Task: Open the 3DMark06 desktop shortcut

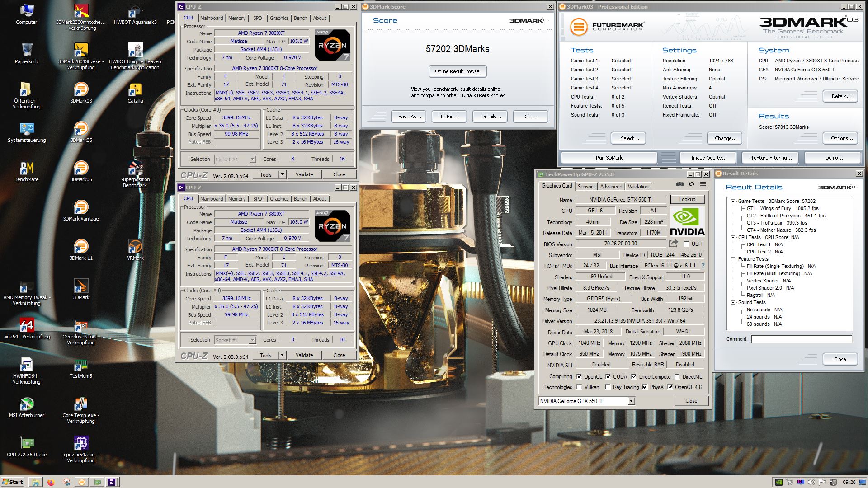Action: click(81, 171)
